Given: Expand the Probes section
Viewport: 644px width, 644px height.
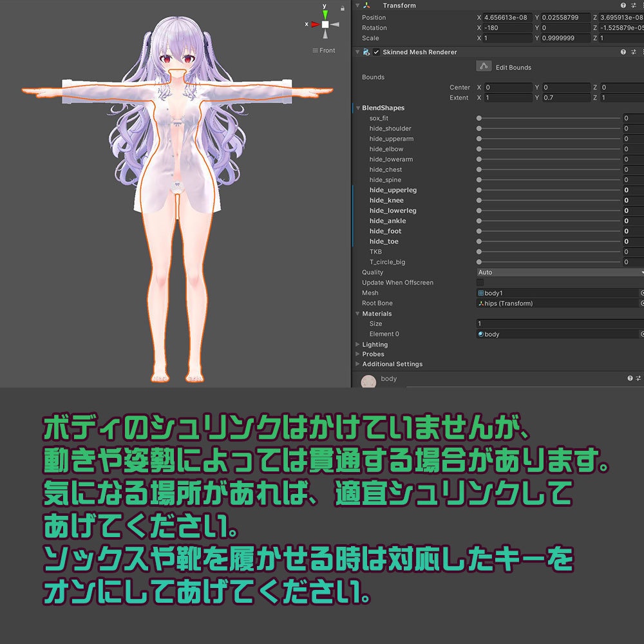Looking at the screenshot, I should tap(357, 354).
